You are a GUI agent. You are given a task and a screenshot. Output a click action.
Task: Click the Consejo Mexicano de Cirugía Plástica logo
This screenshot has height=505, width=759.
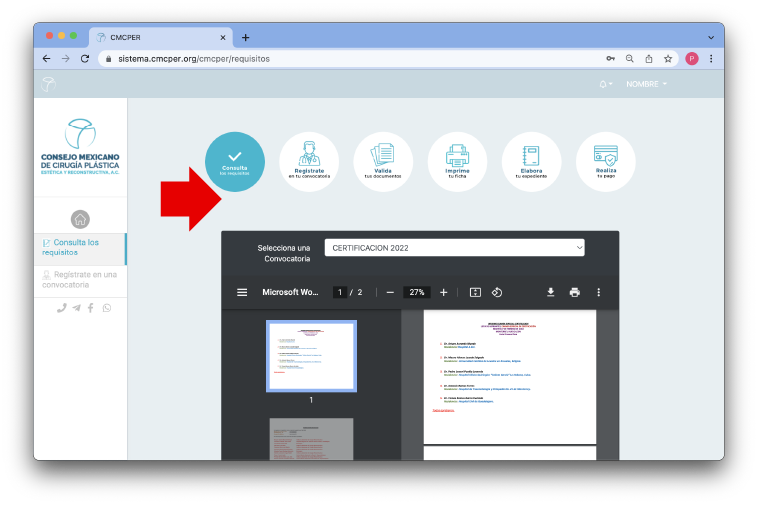click(x=80, y=147)
